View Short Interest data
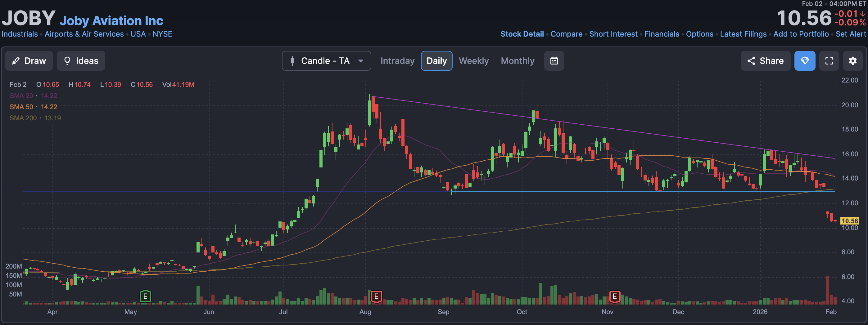868x325 pixels. pyautogui.click(x=613, y=34)
